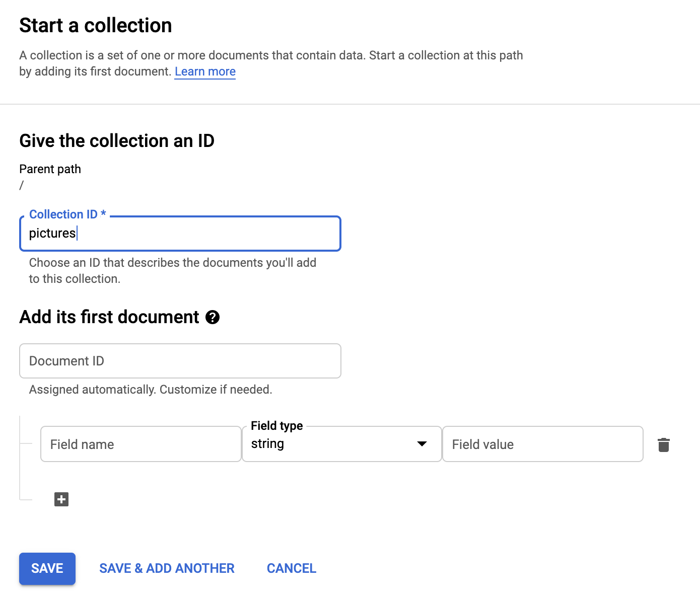700x603 pixels.
Task: Click into the Document ID field
Action: pyautogui.click(x=180, y=361)
